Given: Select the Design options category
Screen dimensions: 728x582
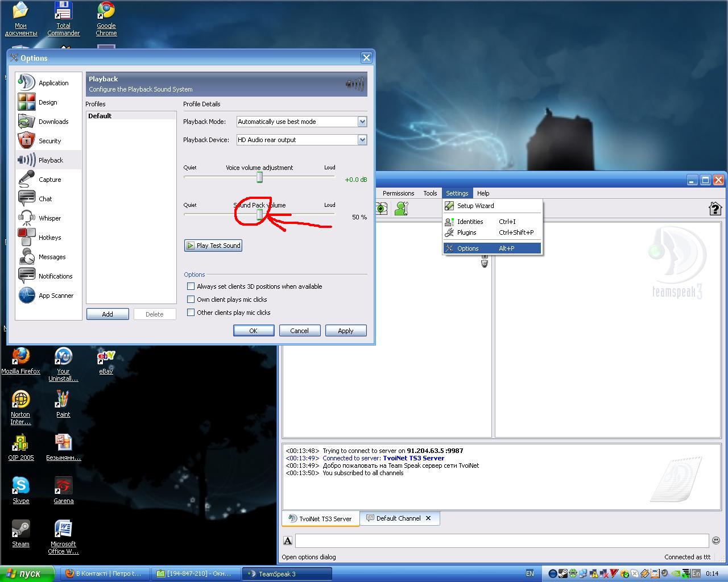Looking at the screenshot, I should [48, 102].
